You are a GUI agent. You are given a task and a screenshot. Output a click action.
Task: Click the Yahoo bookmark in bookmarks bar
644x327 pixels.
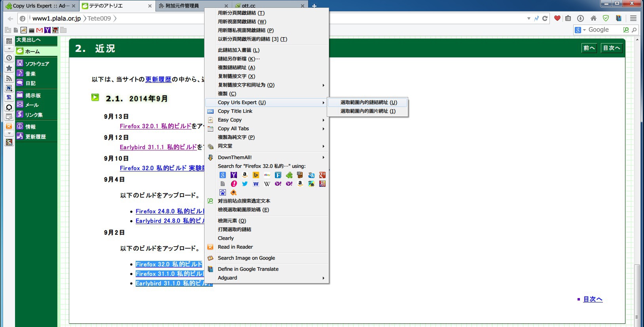47,30
